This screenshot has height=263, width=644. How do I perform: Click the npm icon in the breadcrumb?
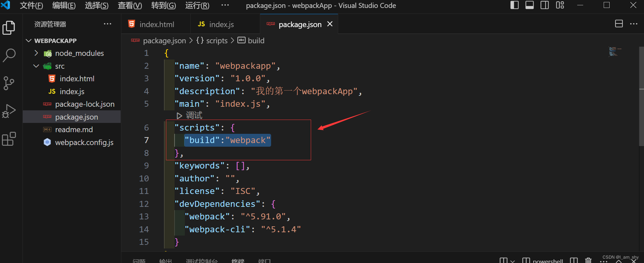135,40
